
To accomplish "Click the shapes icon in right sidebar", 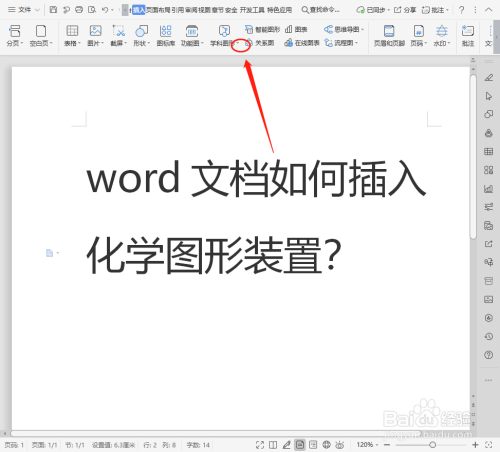I will tap(489, 114).
